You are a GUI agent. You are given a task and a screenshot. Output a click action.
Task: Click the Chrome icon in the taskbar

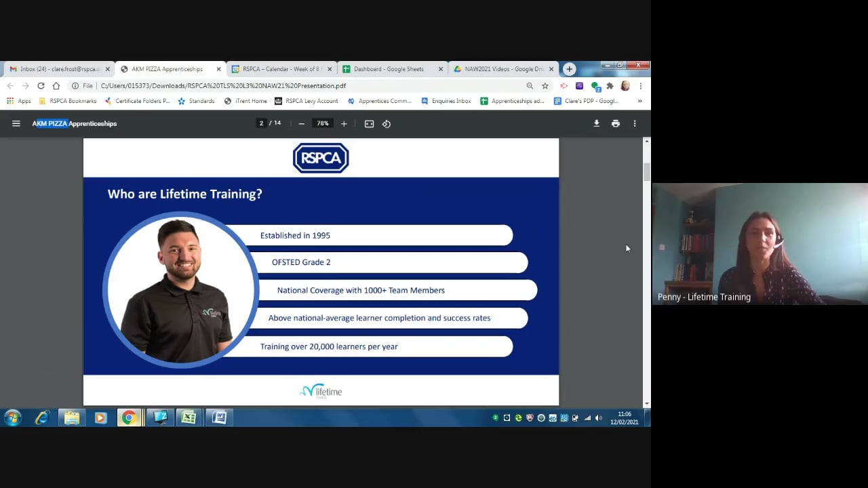click(x=129, y=418)
